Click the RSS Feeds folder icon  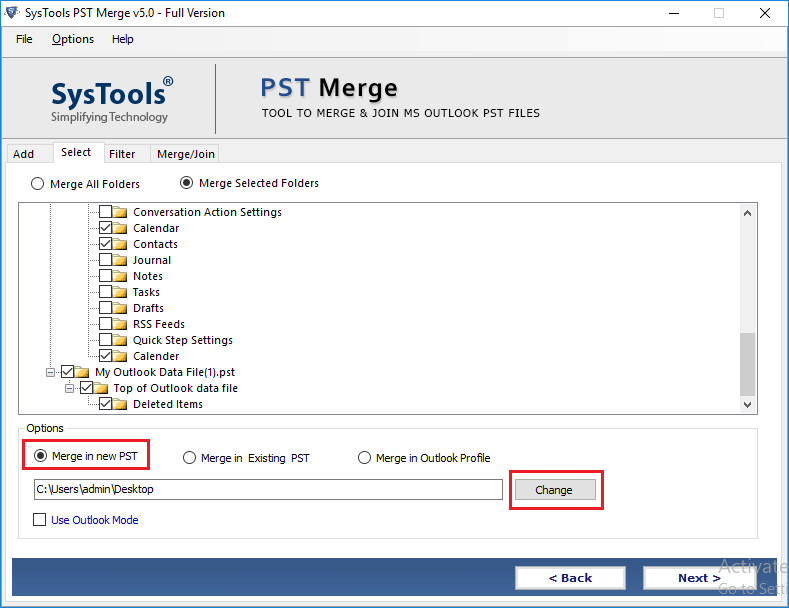[120, 324]
